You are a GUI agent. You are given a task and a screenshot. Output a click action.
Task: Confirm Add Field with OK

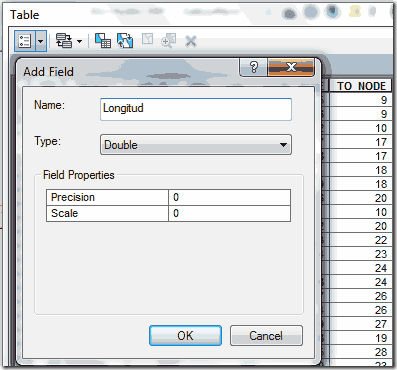point(185,336)
